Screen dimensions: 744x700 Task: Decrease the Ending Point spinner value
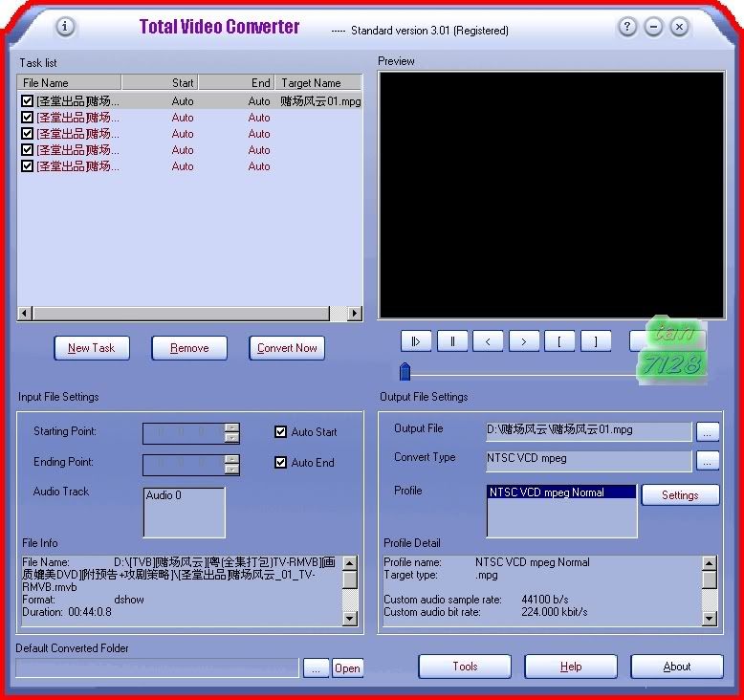coord(231,470)
